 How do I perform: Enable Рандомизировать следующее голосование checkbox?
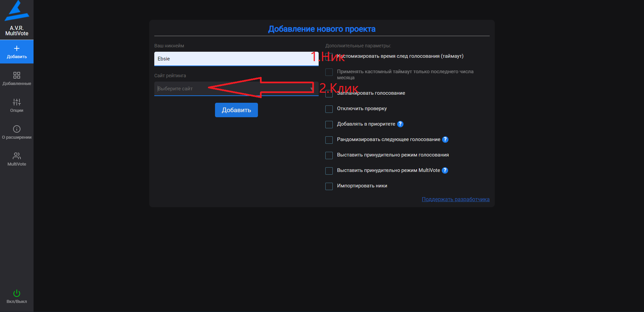coord(329,140)
